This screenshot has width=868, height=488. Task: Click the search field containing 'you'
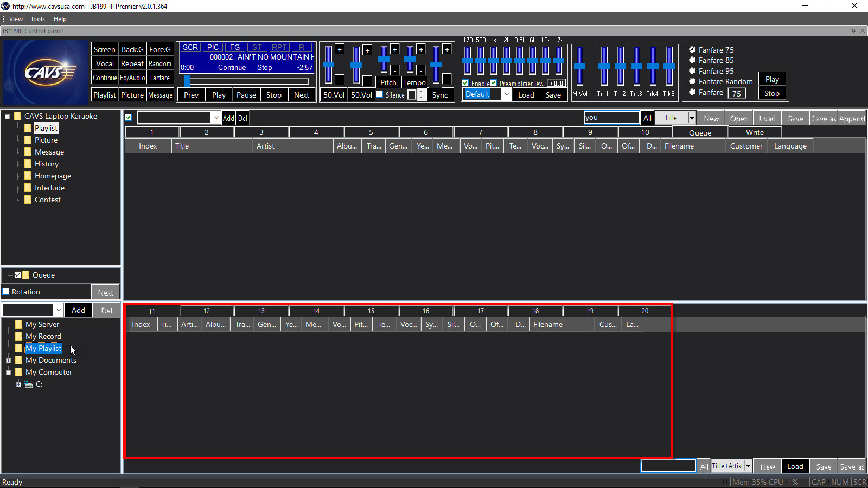[611, 117]
